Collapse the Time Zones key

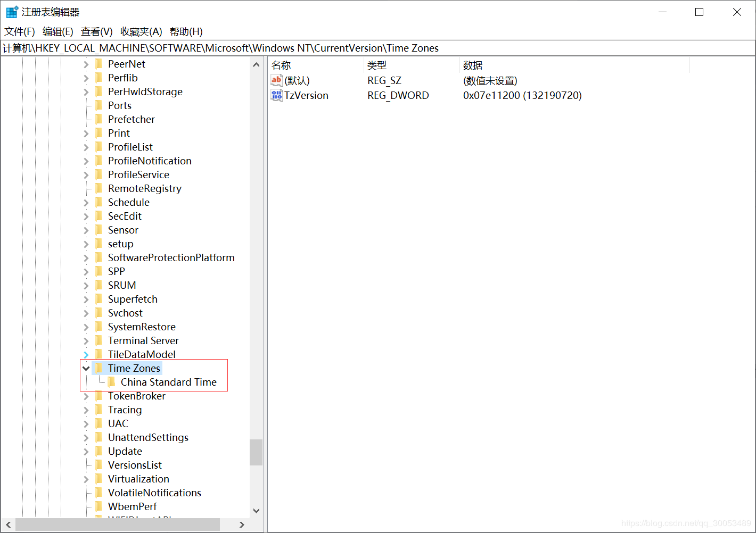(86, 368)
